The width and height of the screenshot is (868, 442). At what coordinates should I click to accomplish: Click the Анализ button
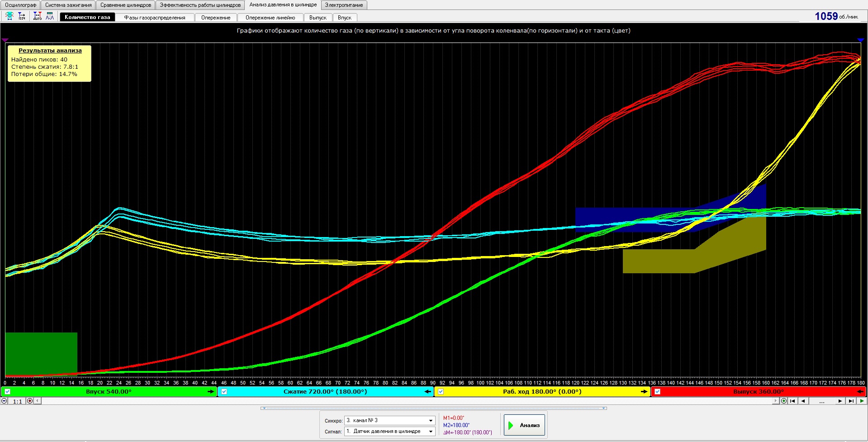coord(525,425)
